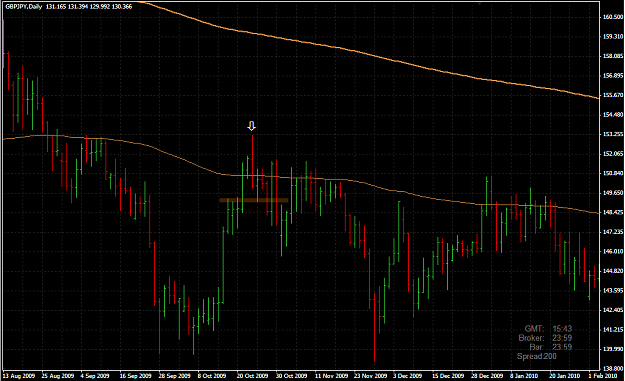Click the 153.255 price label

click(x=613, y=134)
